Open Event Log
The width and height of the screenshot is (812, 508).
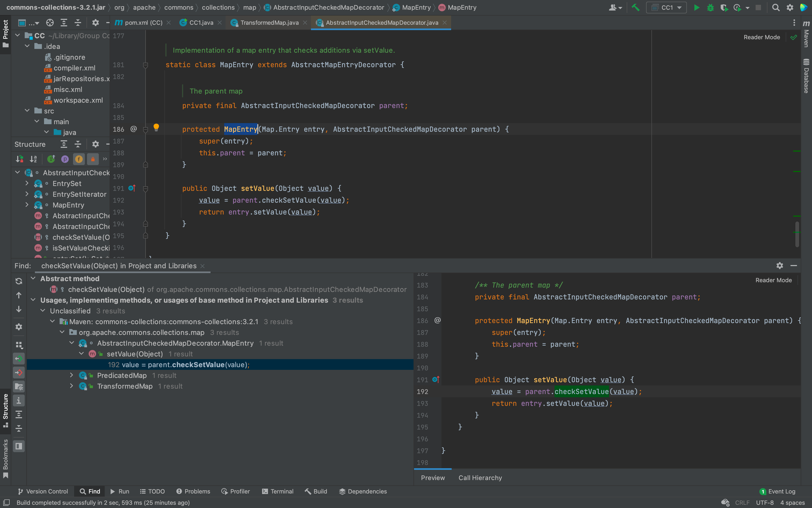pyautogui.click(x=777, y=491)
